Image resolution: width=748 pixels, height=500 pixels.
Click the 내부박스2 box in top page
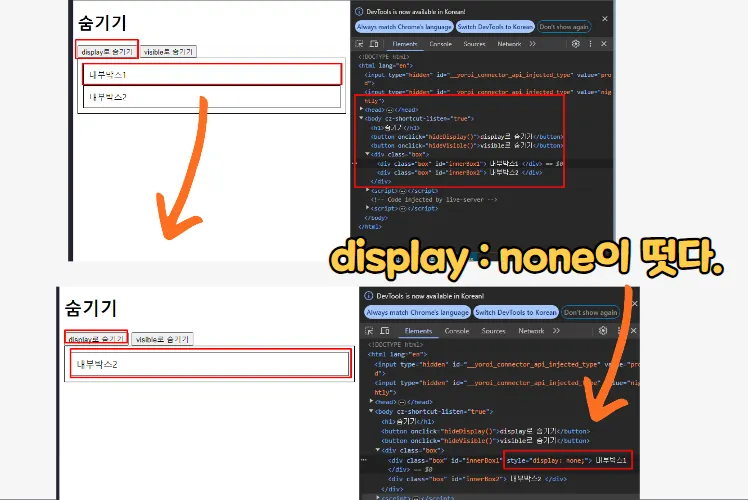pos(212,97)
